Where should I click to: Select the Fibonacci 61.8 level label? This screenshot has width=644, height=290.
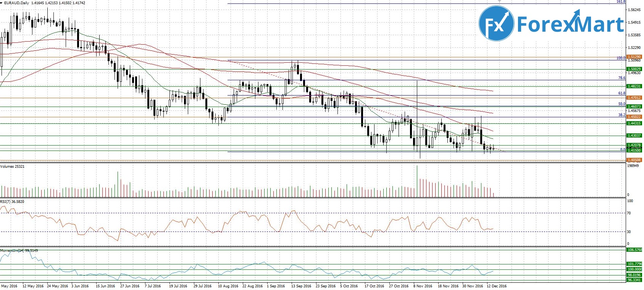pos(622,93)
